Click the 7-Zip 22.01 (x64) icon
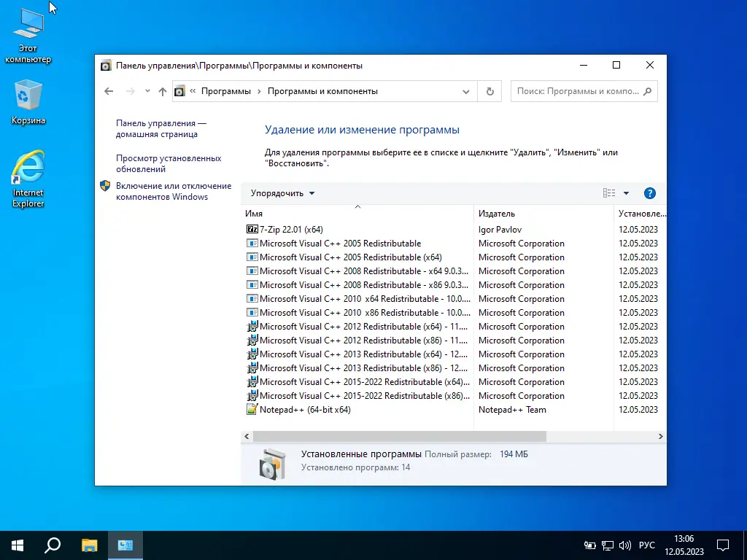The height and width of the screenshot is (560, 747). (x=252, y=229)
